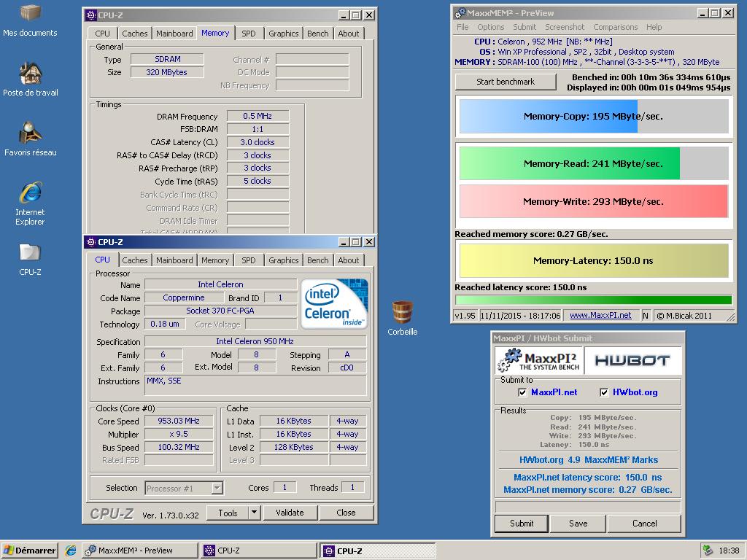Switch to Mainboard tab in lower CPU-Z
Viewport: 747px width, 560px height.
[x=174, y=260]
